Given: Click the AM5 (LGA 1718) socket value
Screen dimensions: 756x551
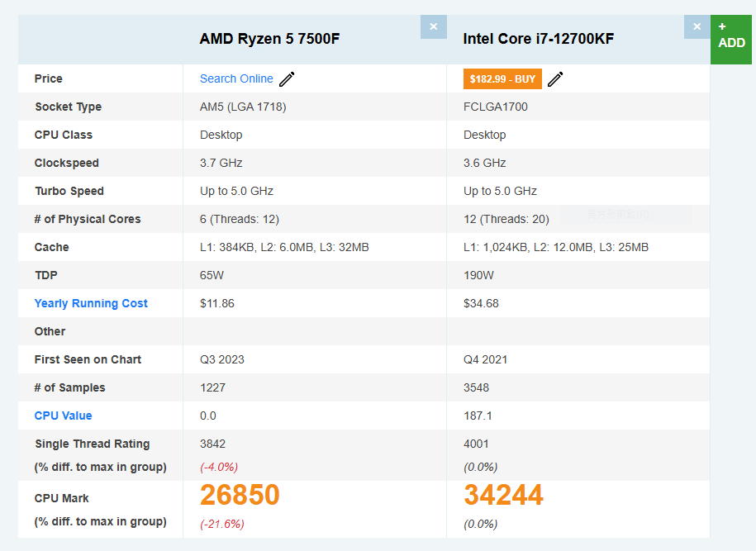Looking at the screenshot, I should pos(243,107).
